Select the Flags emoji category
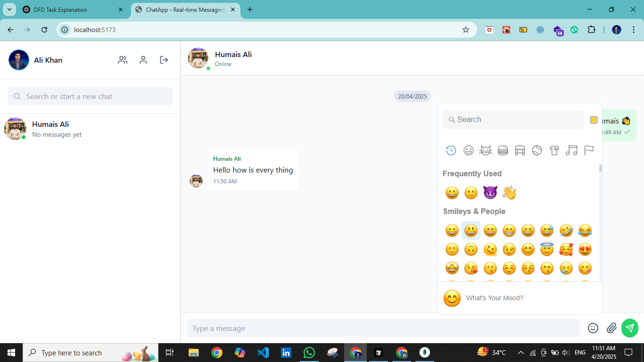Viewport: 644px width, 362px height. [588, 150]
